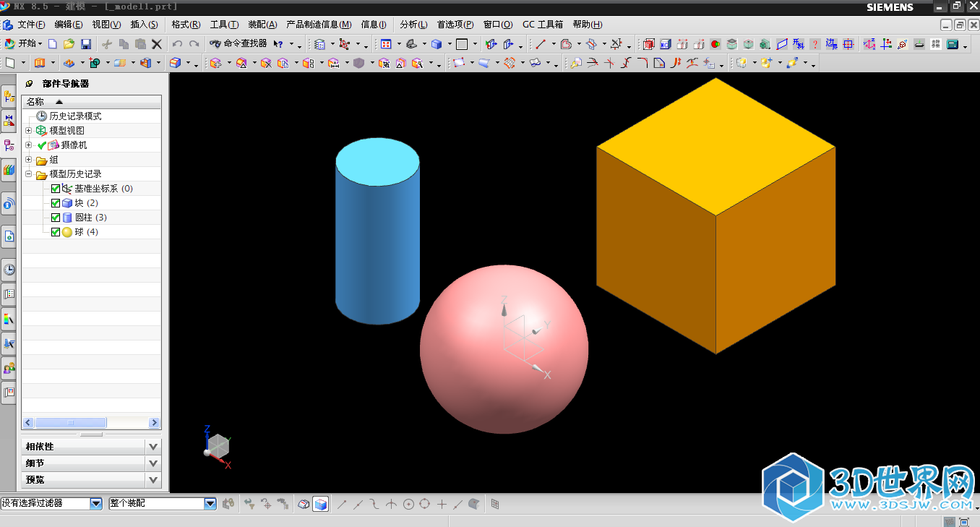Click the blue cylinder in viewport

coord(377,230)
